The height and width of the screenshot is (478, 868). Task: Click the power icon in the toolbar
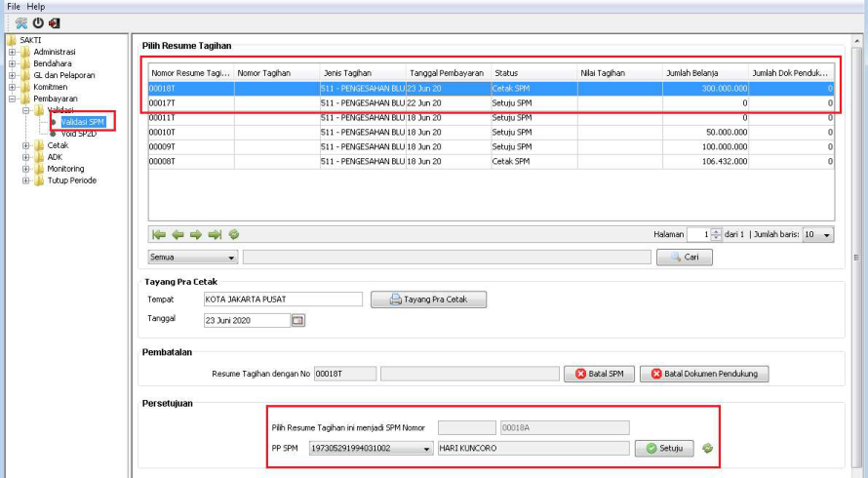point(38,22)
